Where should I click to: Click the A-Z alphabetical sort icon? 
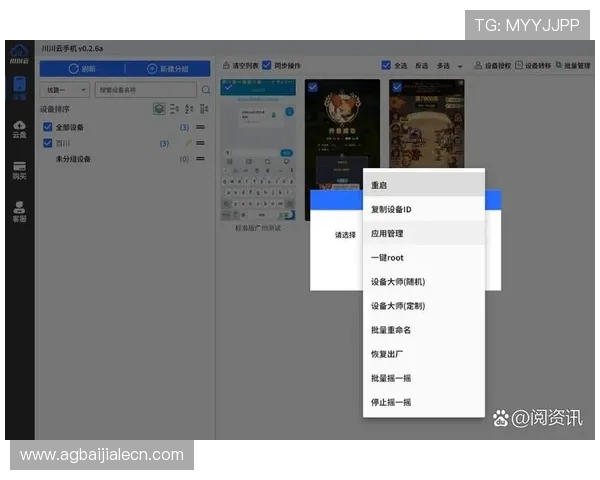[x=189, y=109]
